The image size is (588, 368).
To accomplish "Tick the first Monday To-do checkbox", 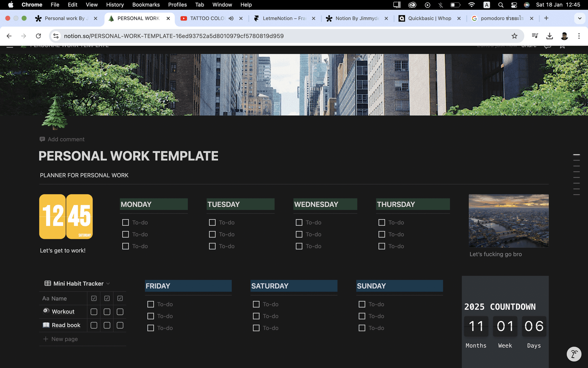I will tap(125, 223).
